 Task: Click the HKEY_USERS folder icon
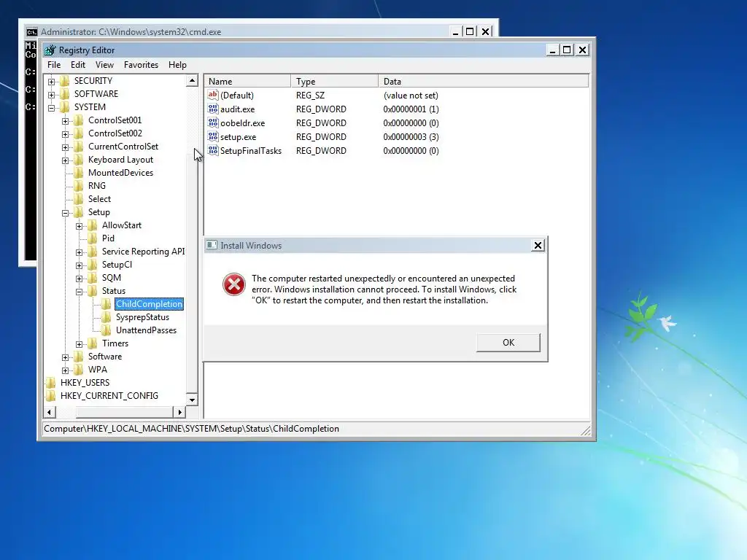click(x=51, y=382)
